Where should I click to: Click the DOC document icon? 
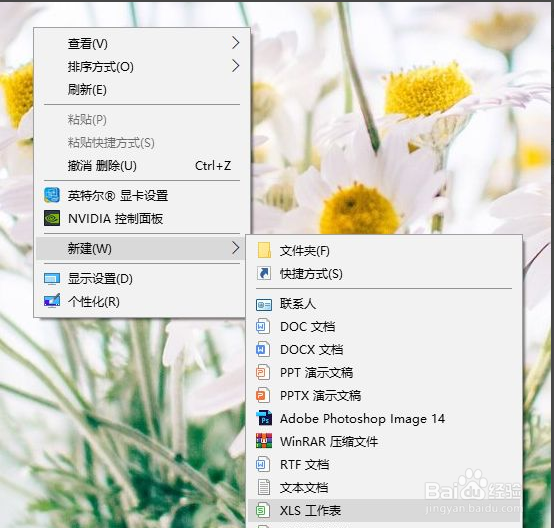tap(263, 326)
